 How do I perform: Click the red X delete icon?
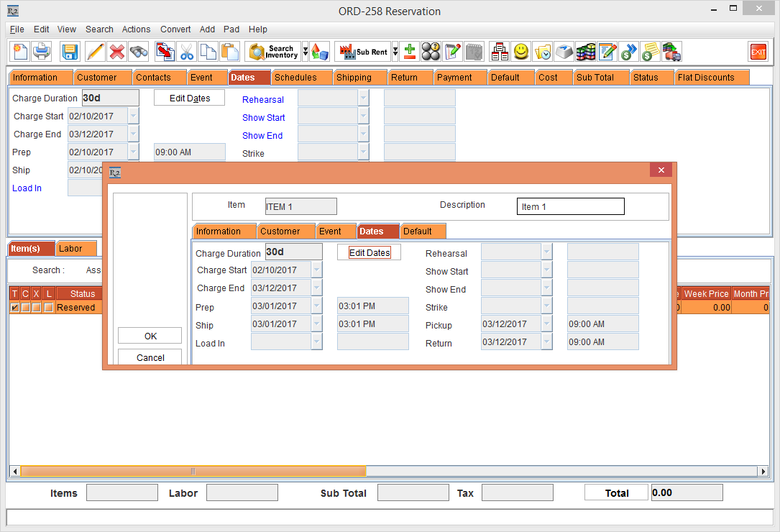pyautogui.click(x=116, y=52)
